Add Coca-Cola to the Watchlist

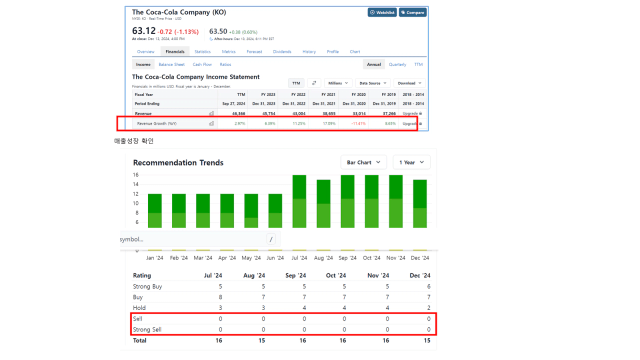pyautogui.click(x=382, y=13)
